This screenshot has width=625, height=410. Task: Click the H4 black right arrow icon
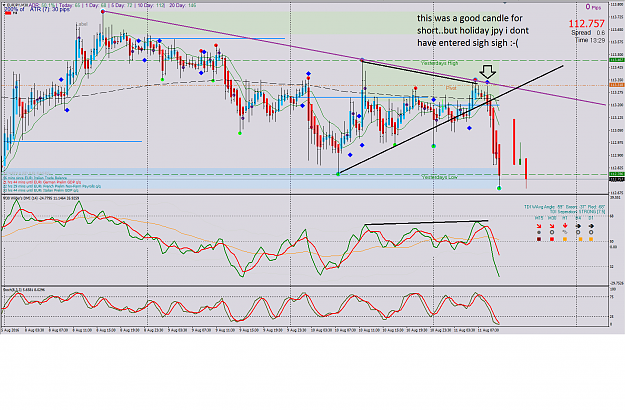click(x=578, y=226)
